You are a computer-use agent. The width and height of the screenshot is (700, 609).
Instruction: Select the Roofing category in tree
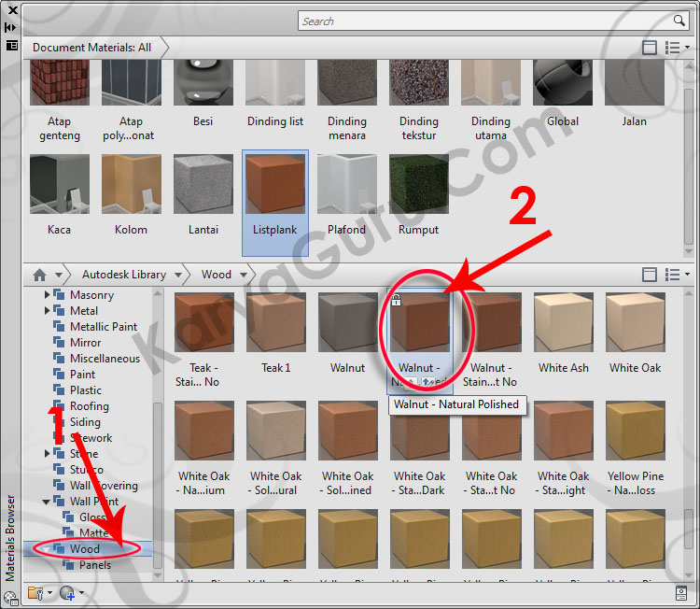pos(89,406)
